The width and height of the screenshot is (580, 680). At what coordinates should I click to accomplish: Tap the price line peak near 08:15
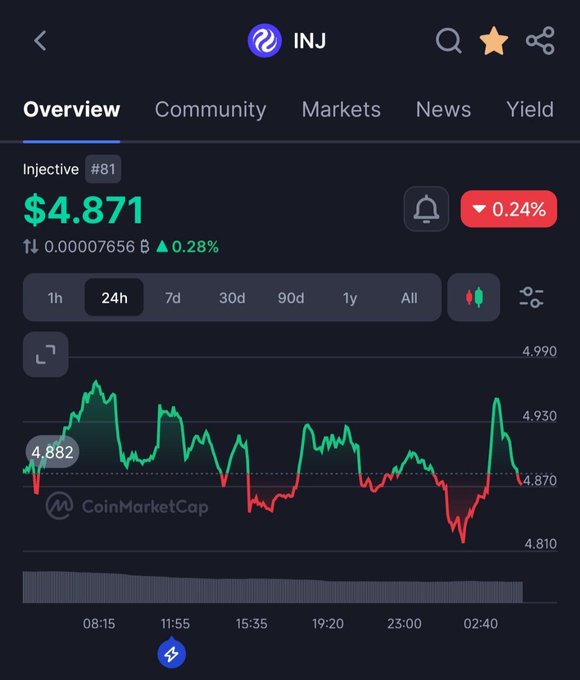click(96, 382)
